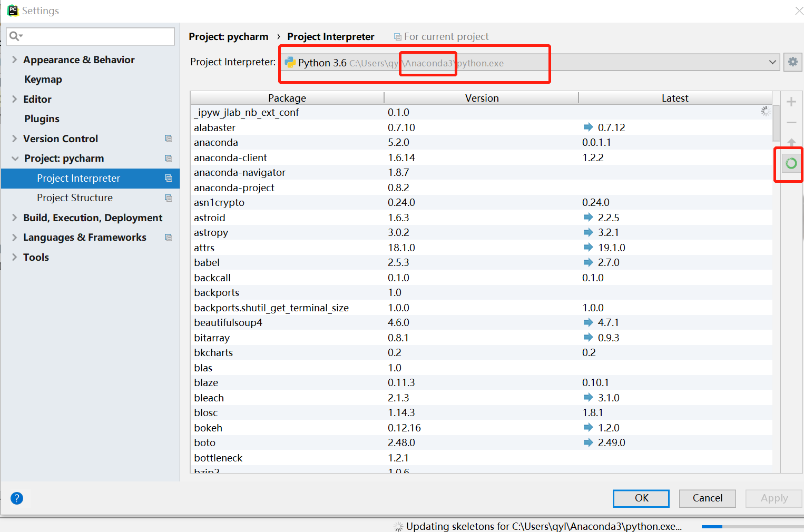This screenshot has width=804, height=532.
Task: Click the magnifier icon in the settings search
Action: 15,36
